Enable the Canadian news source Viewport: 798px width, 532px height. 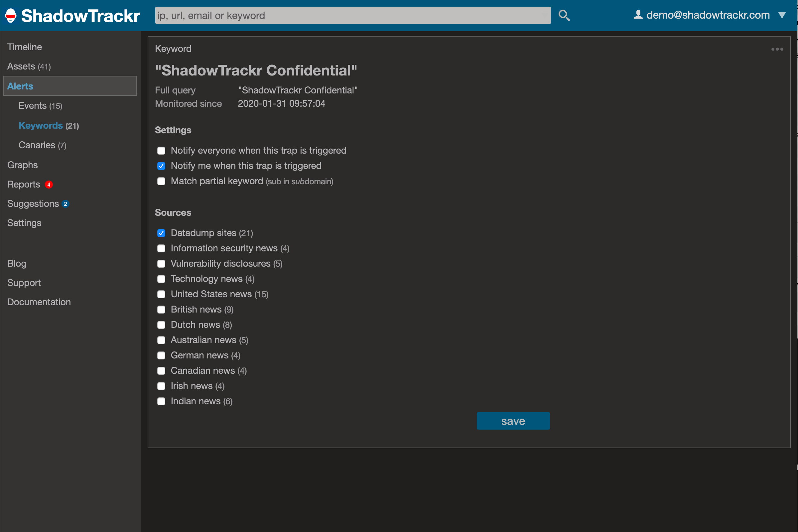coord(161,370)
